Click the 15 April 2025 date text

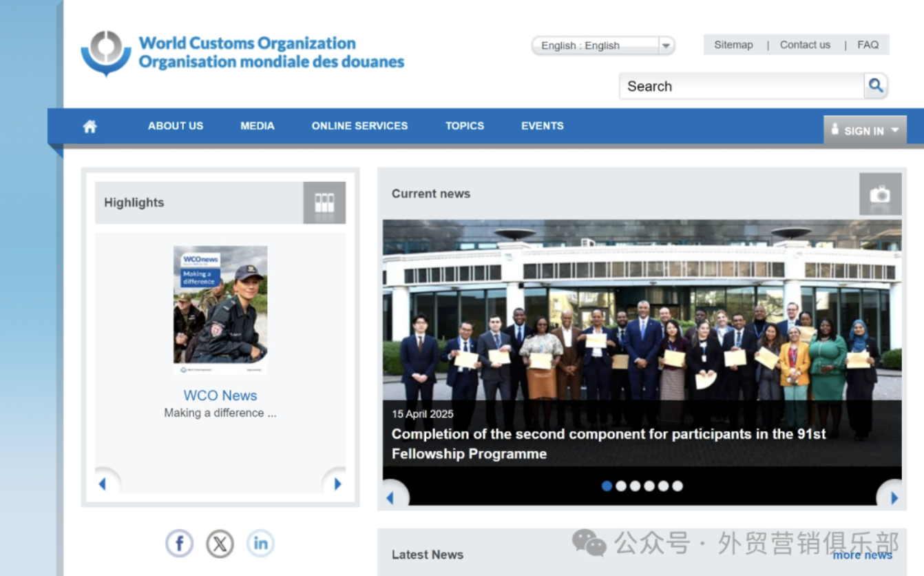click(x=423, y=414)
